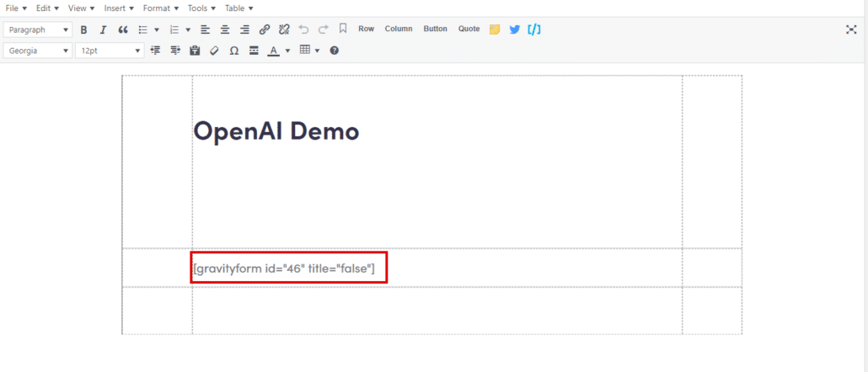Center align the text

pyautogui.click(x=225, y=29)
